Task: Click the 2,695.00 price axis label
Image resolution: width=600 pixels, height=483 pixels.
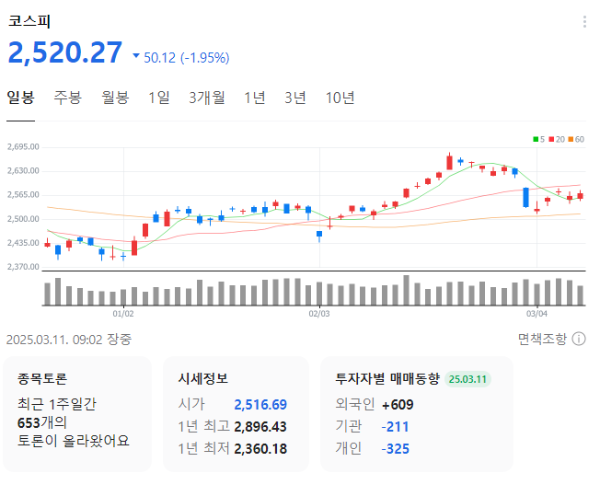Action: [x=23, y=147]
